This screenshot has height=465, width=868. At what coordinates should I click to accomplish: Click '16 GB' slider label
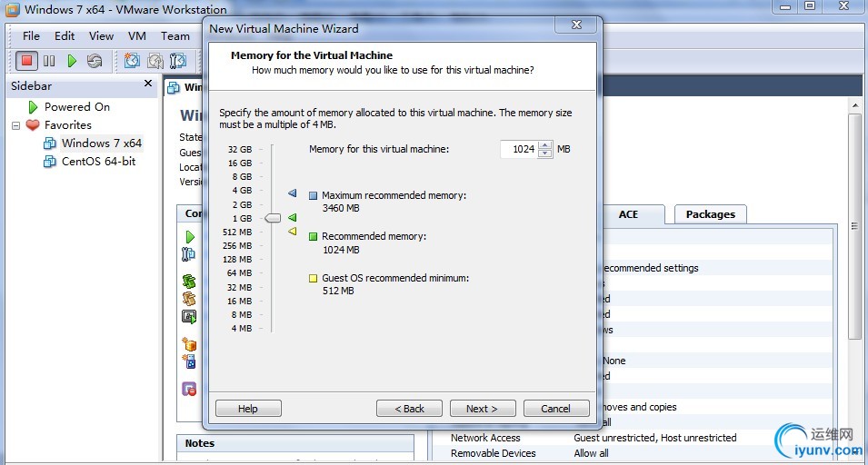(240, 163)
